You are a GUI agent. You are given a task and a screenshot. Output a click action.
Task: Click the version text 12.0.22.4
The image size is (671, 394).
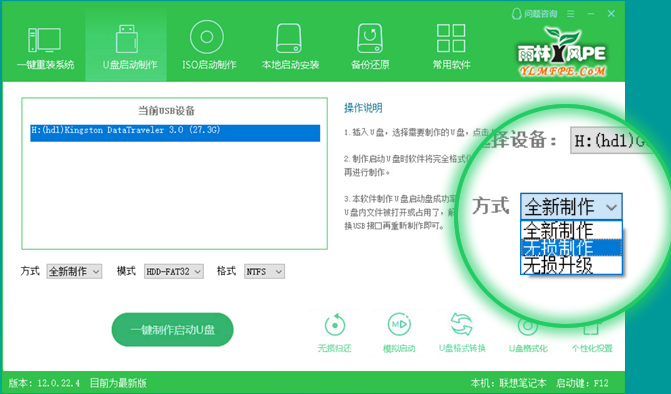click(58, 383)
